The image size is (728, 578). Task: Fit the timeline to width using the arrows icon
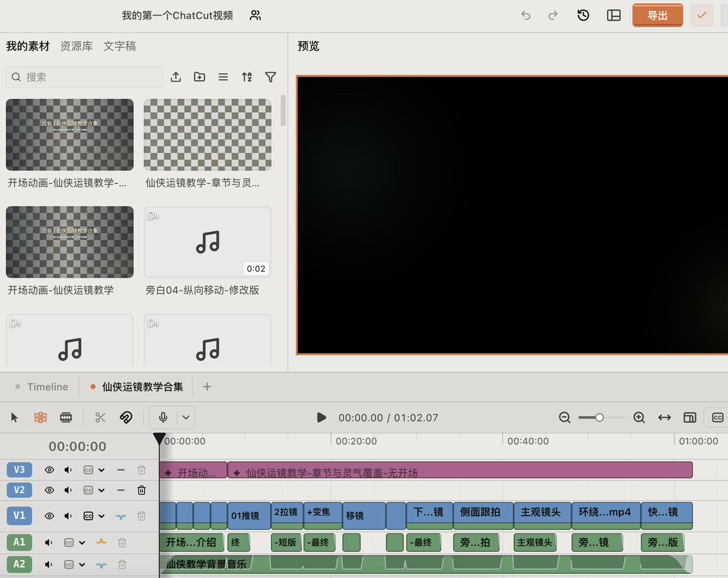pyautogui.click(x=664, y=417)
